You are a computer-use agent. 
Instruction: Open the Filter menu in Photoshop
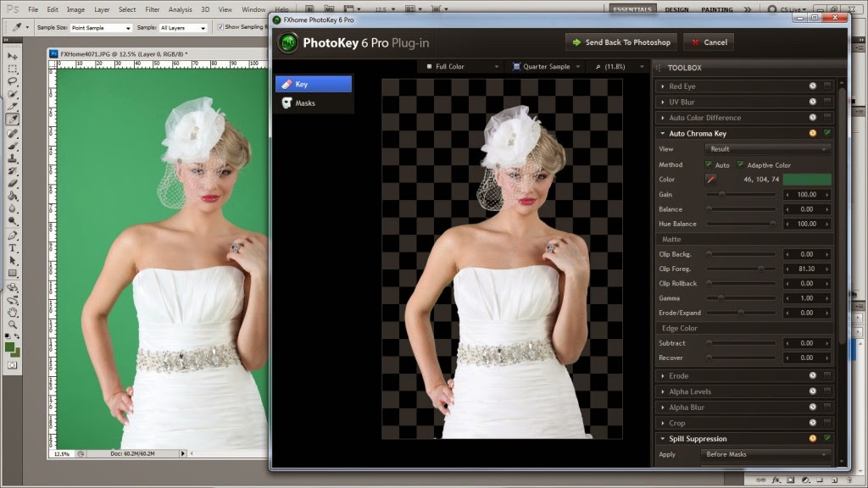(x=152, y=9)
